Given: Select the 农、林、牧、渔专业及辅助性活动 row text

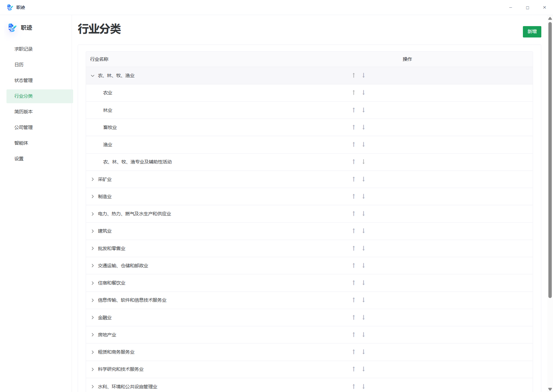Looking at the screenshot, I should click(x=137, y=162).
